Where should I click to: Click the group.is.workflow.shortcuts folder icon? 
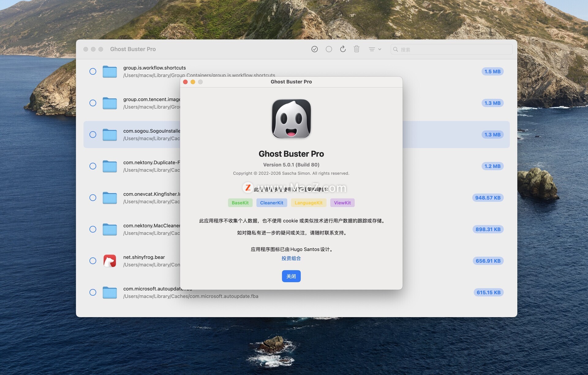tap(110, 72)
